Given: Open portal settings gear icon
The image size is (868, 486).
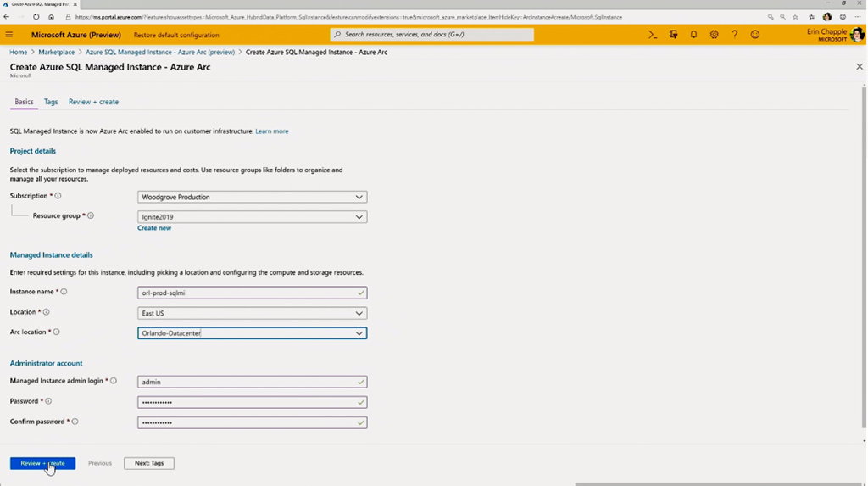Looking at the screenshot, I should point(714,35).
